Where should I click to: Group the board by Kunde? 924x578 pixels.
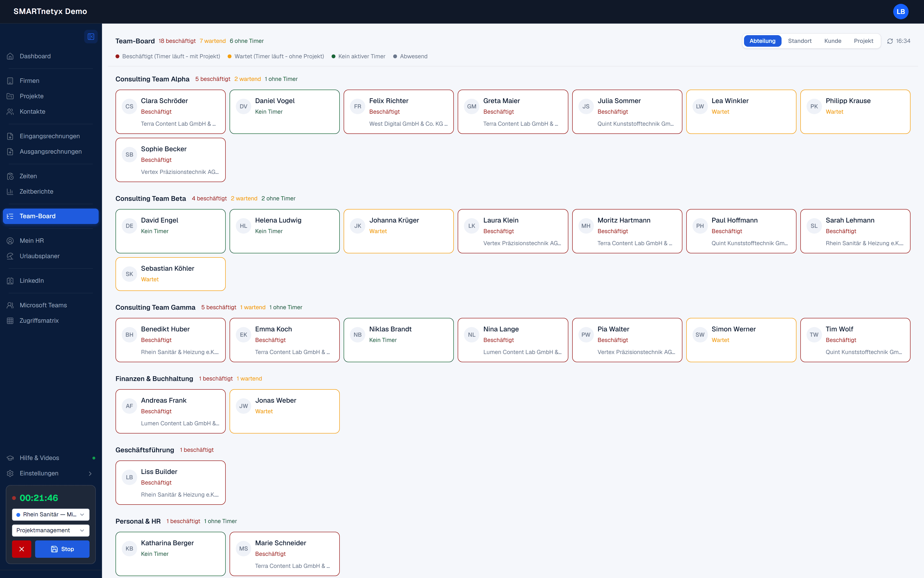pyautogui.click(x=833, y=41)
